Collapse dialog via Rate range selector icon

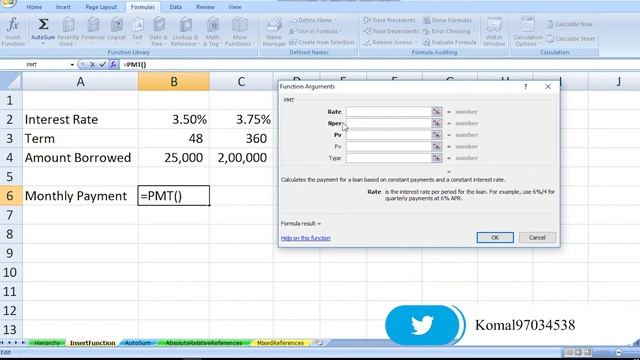coord(437,111)
